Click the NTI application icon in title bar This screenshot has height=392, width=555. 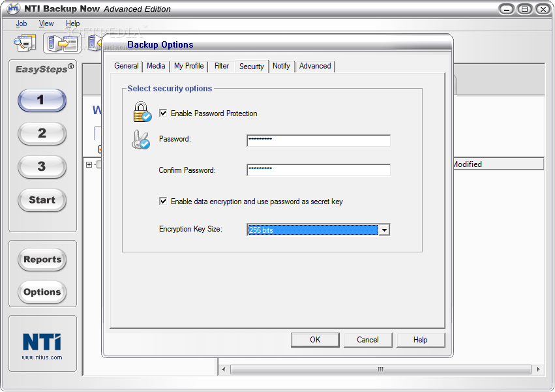[x=14, y=8]
